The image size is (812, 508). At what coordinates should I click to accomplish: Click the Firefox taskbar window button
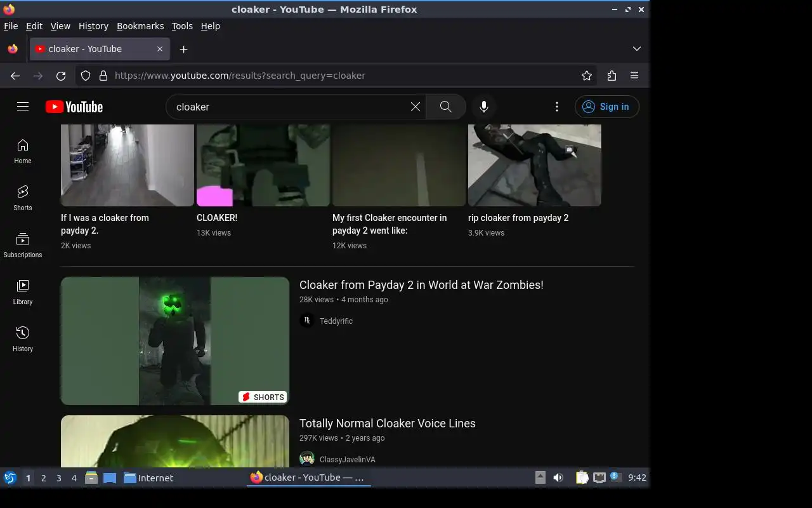click(x=309, y=478)
